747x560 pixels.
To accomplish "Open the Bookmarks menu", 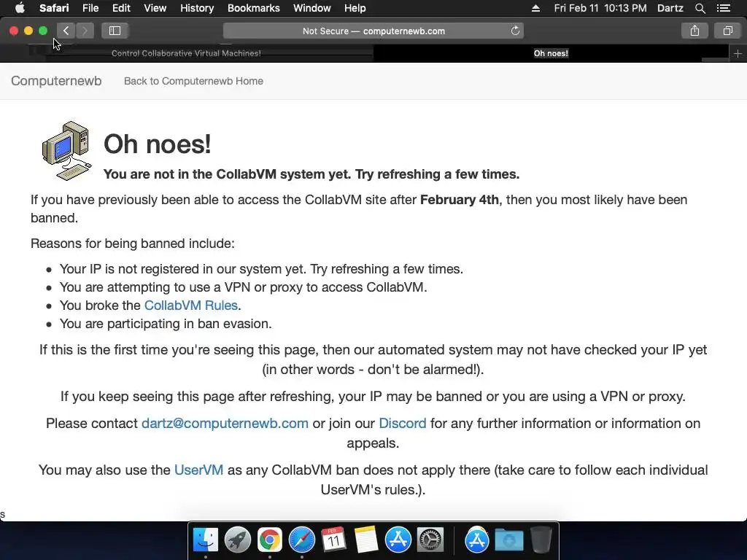I will click(253, 8).
